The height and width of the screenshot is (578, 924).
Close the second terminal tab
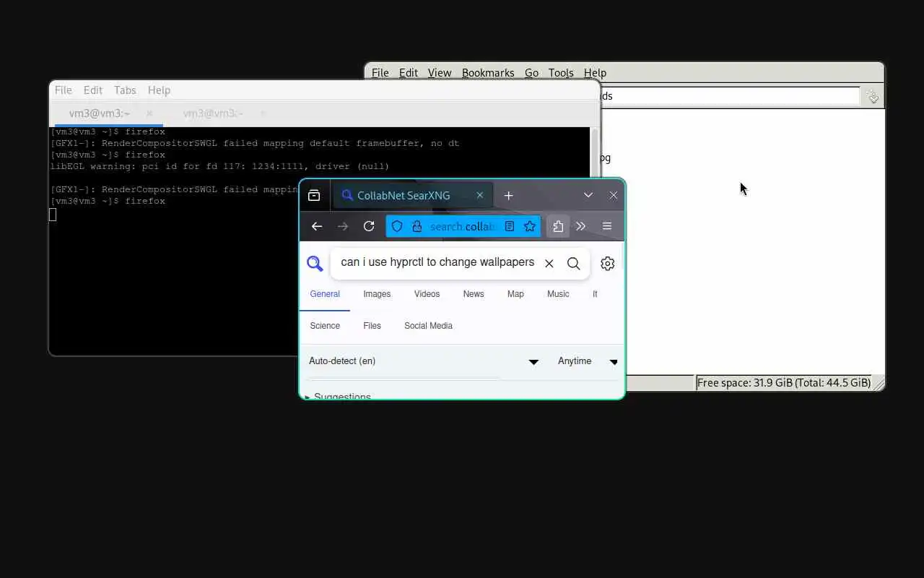pos(263,113)
